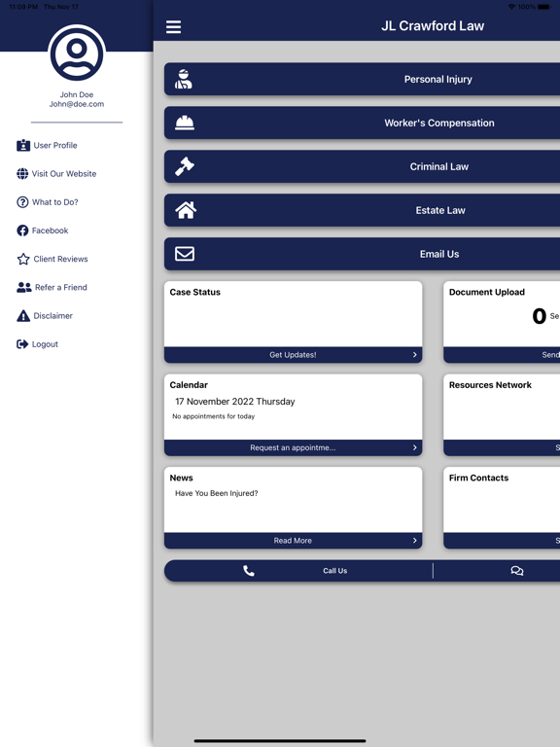Open the hamburger menu icon
The image size is (560, 747).
[173, 26]
